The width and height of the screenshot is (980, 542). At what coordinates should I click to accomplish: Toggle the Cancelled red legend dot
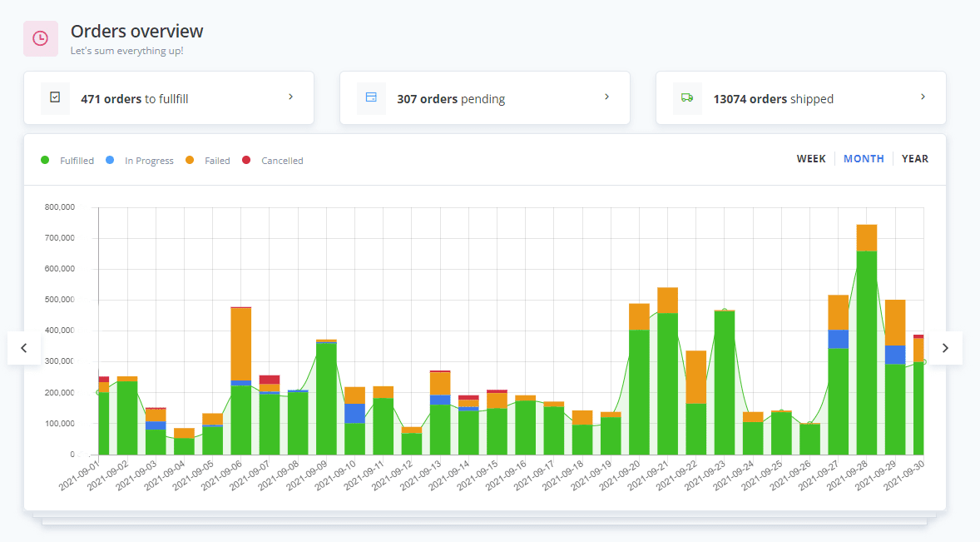click(246, 160)
